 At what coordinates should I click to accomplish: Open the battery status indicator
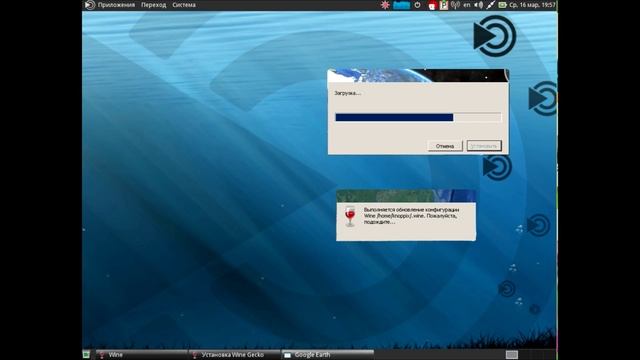[502, 5]
